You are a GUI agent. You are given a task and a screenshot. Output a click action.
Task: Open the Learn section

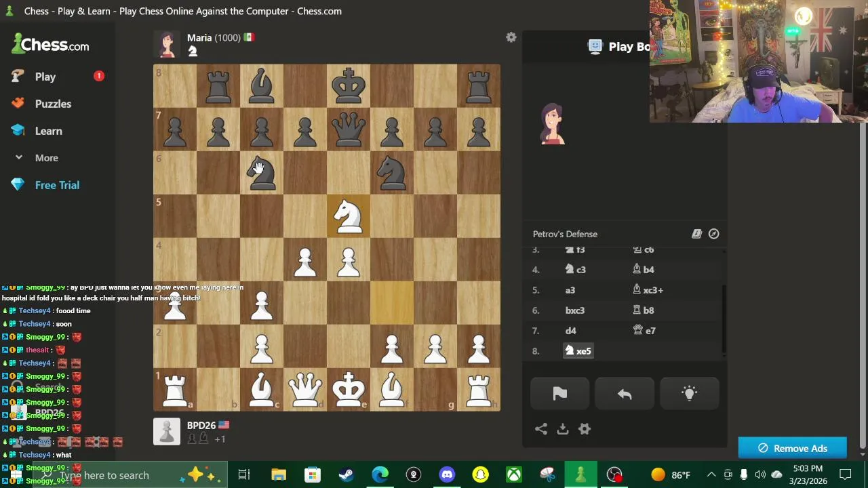[48, 131]
